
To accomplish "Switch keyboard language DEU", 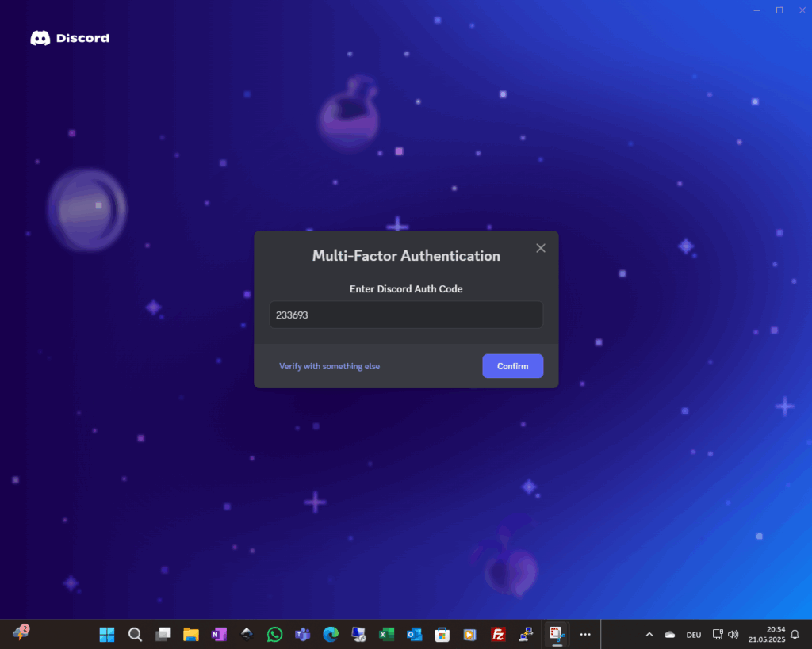I will (x=694, y=635).
